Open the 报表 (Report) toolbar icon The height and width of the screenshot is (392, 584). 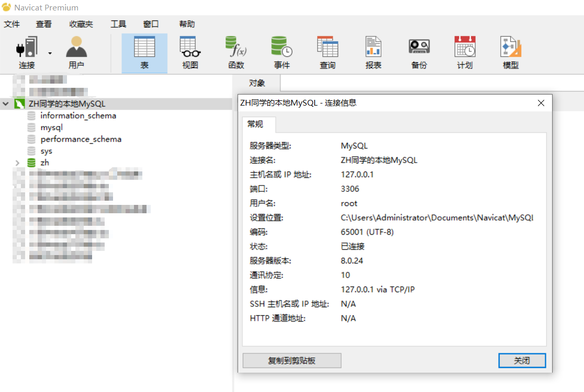coord(373,52)
